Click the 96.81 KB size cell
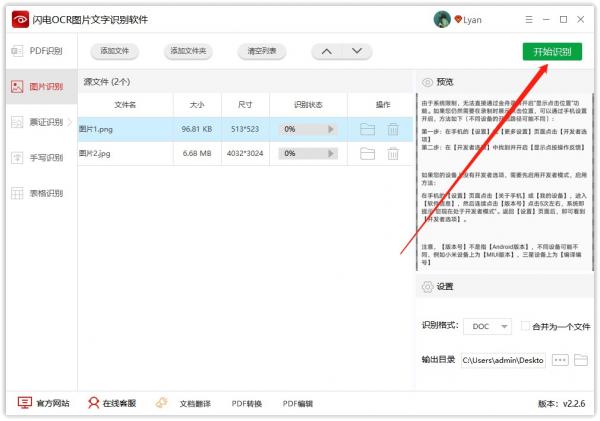 197,129
